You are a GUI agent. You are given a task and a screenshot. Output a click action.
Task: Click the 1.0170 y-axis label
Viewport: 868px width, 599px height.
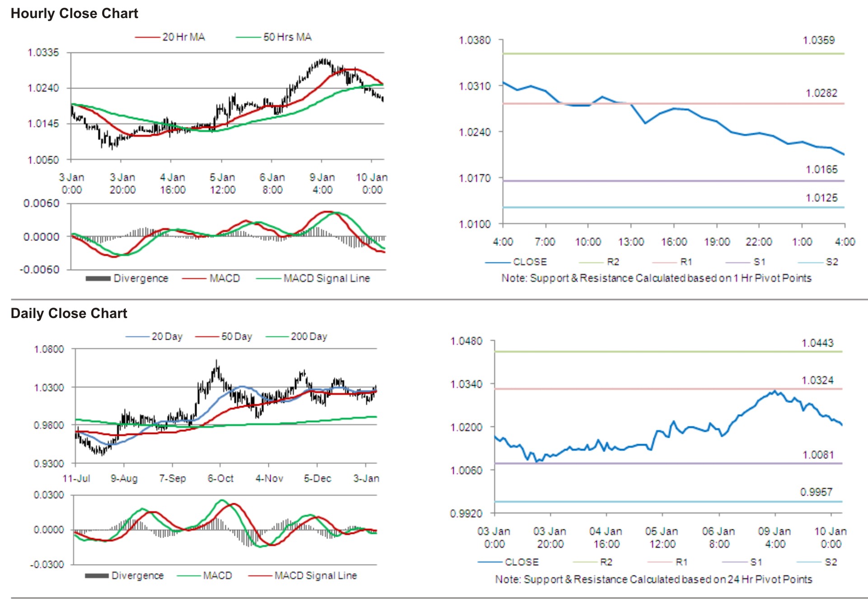click(x=475, y=178)
